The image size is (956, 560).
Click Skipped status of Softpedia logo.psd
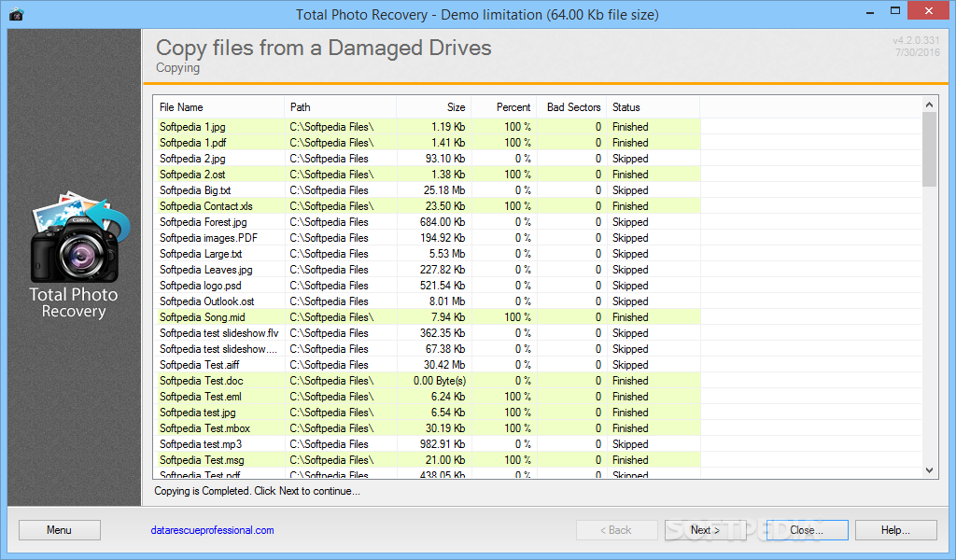[630, 286]
